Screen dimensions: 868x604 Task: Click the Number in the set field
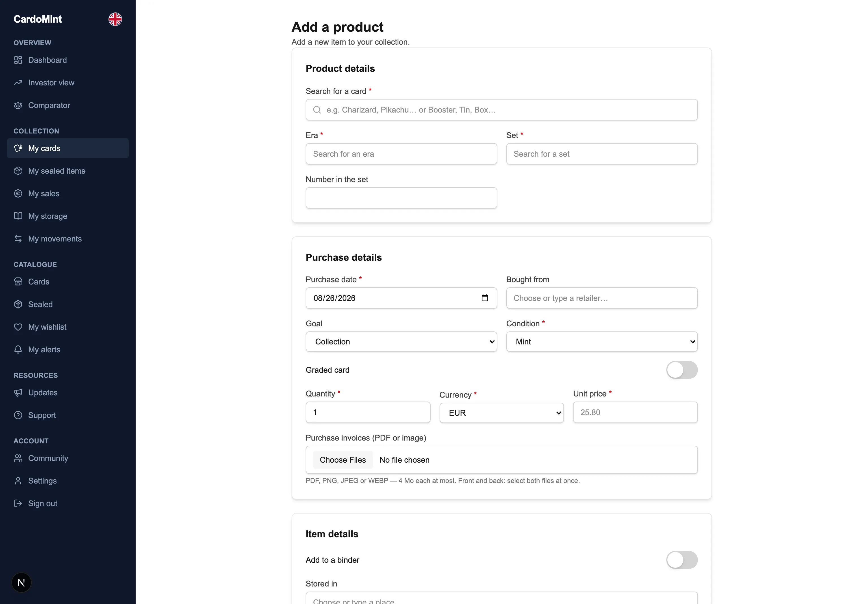click(401, 198)
